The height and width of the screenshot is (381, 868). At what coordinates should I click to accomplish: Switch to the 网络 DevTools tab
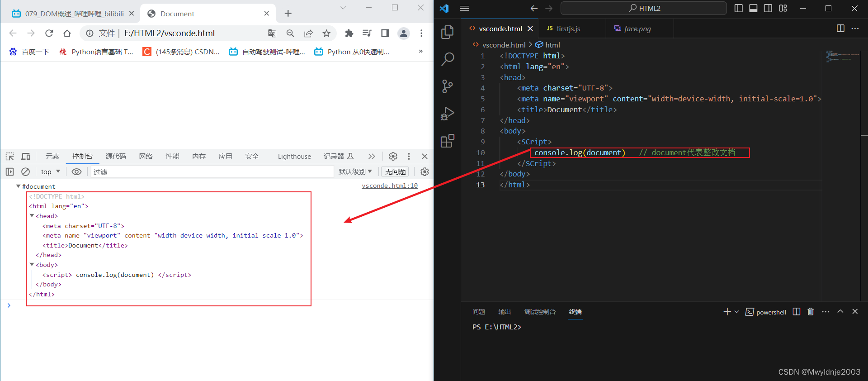[x=146, y=156]
